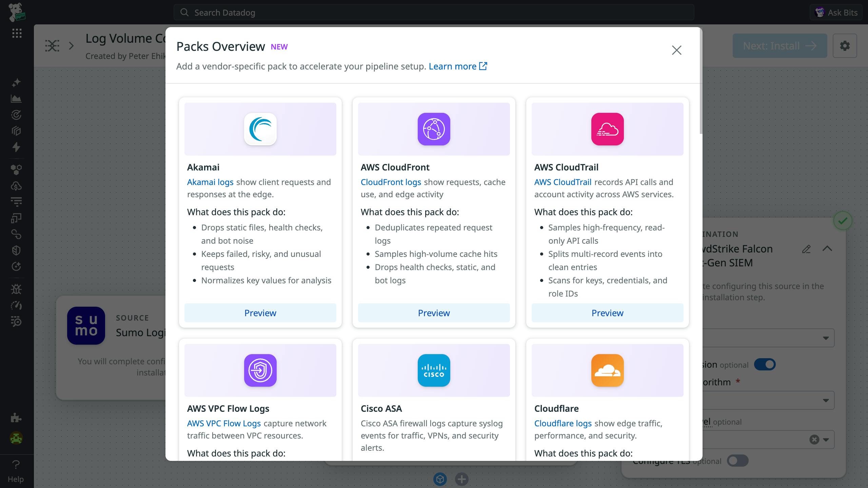Click the AWS VPC Flow Logs icon
This screenshot has height=488, width=868.
coord(260,370)
